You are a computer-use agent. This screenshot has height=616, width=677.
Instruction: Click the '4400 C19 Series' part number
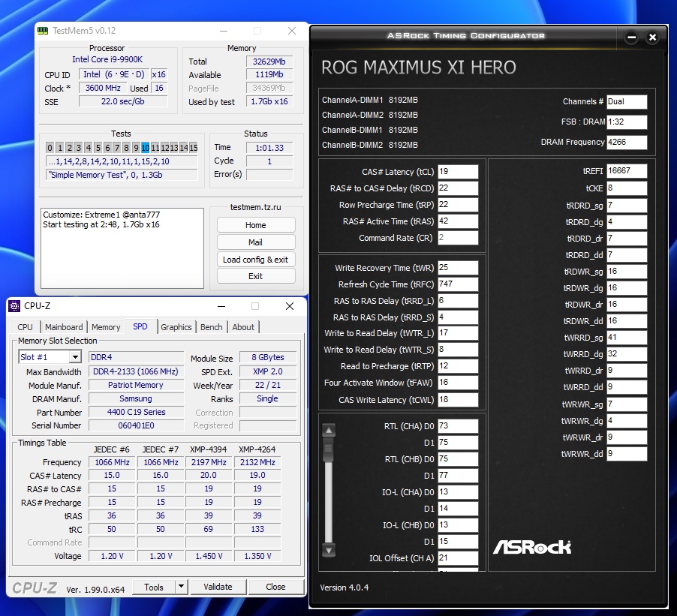(137, 412)
